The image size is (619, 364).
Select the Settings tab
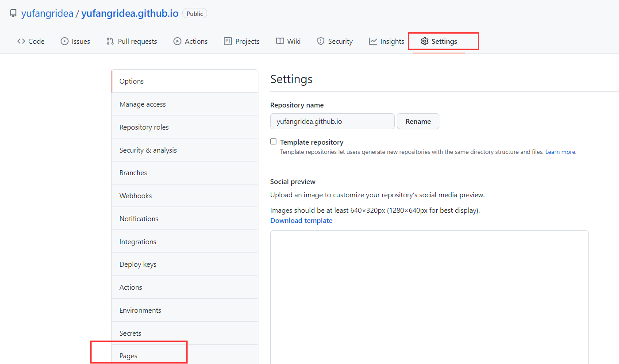click(x=439, y=41)
